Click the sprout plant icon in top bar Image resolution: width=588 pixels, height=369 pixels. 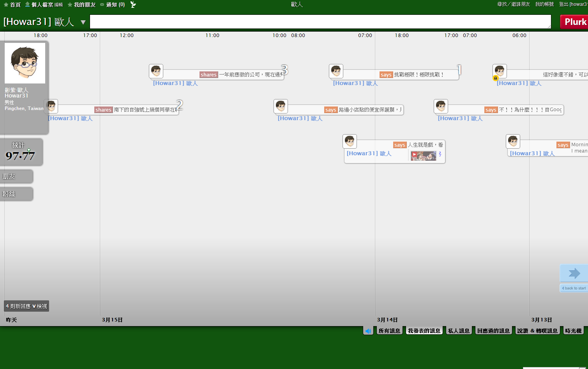[x=133, y=5]
